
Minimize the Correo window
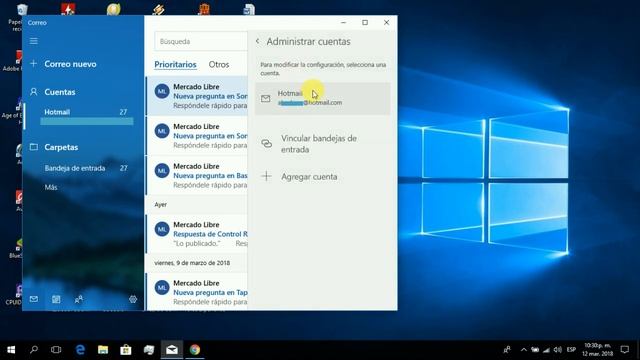coord(344,22)
